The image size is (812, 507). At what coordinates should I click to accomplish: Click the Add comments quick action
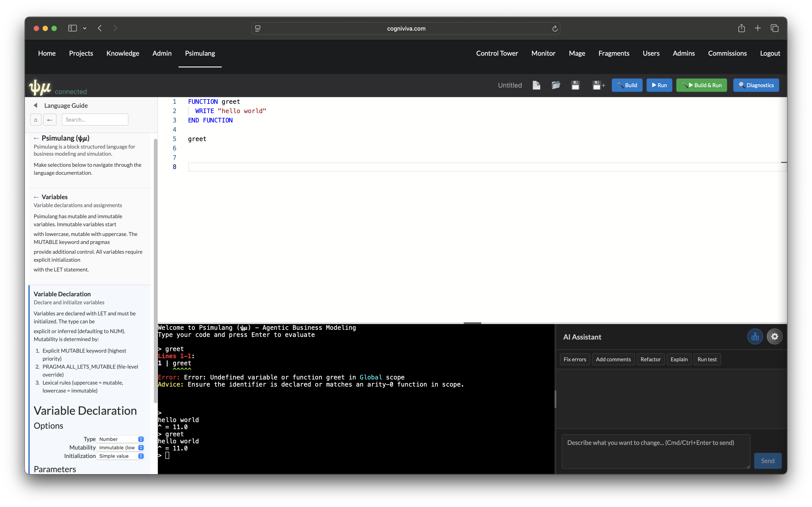coord(613,359)
